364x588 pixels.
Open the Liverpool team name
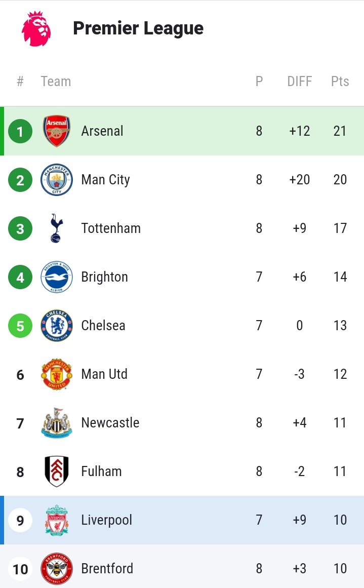(106, 520)
